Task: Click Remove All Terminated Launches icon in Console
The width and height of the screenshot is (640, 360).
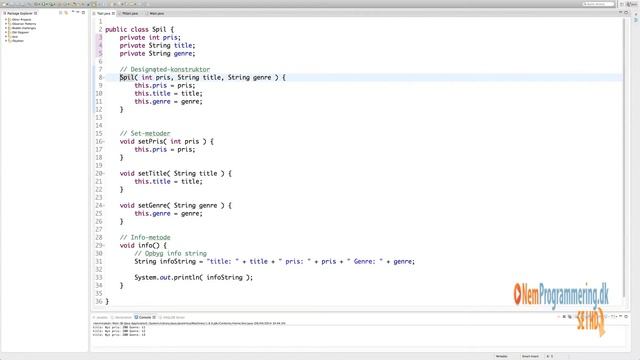Action: click(x=570, y=317)
